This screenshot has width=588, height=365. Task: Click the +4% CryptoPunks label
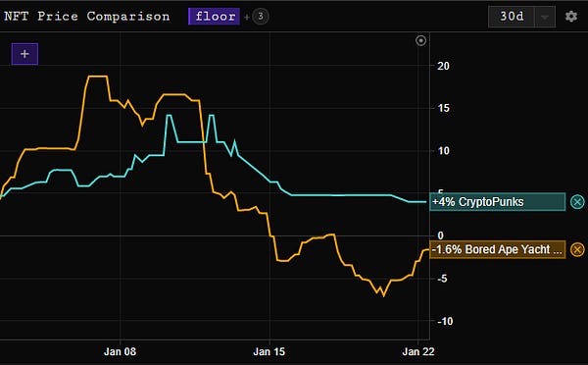click(497, 202)
